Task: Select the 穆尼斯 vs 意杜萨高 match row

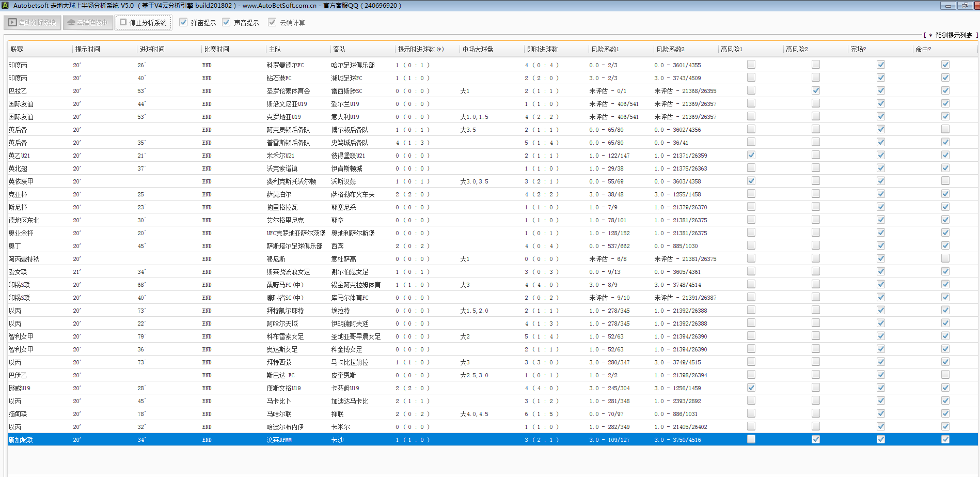Action: 276,259
